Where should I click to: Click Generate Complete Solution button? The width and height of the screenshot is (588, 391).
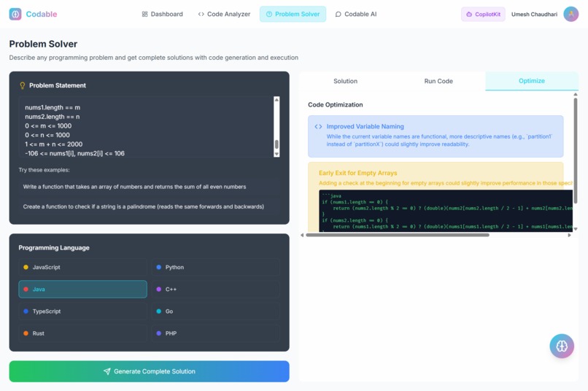150,371
